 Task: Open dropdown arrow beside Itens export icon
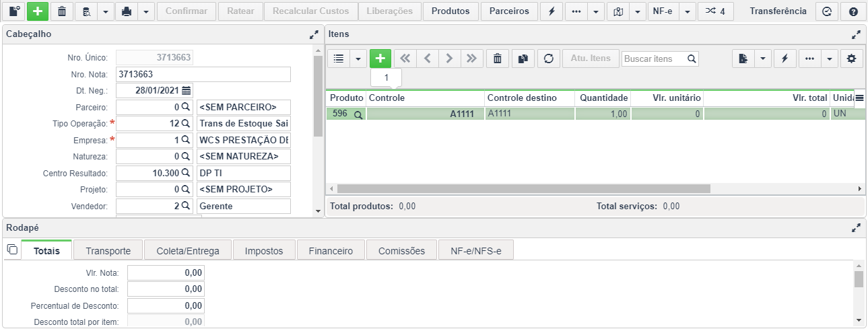coord(763,59)
